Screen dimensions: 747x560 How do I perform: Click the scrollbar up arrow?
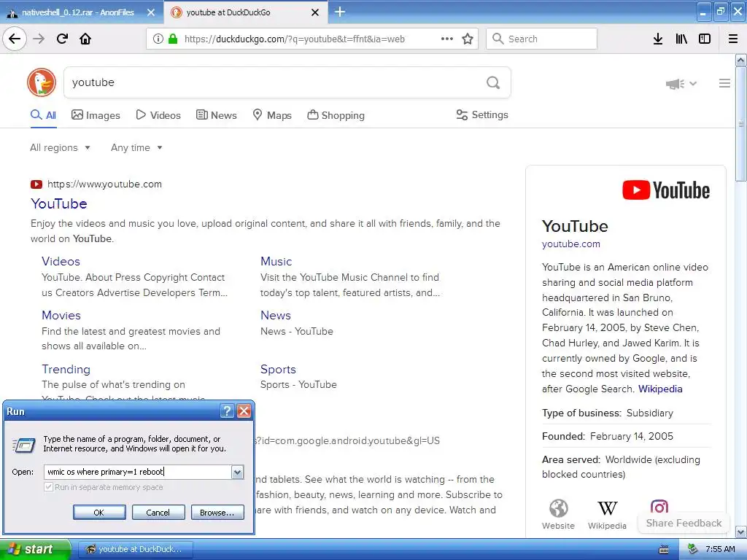740,60
